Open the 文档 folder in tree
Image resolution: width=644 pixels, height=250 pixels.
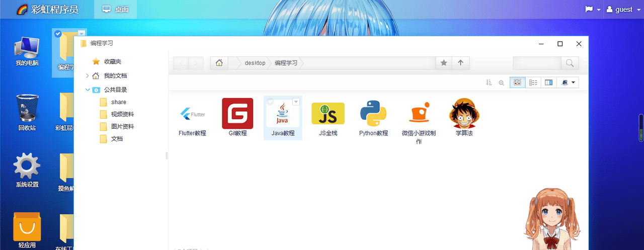coord(117,138)
